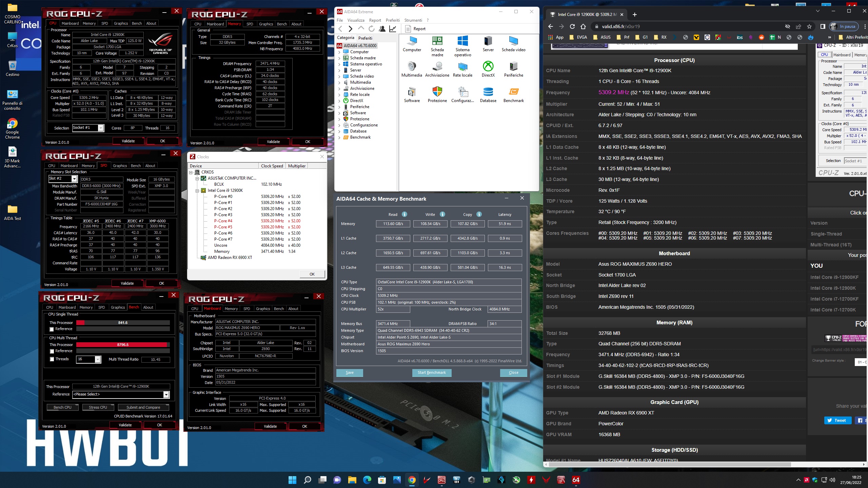
Task: Open Visualizza menu in AIDA64
Action: [x=356, y=20]
